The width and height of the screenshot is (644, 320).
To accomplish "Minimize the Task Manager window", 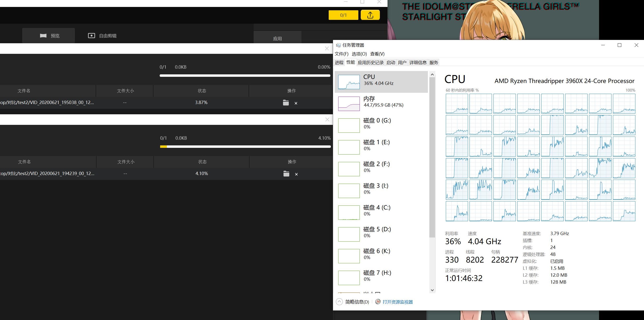I will pyautogui.click(x=603, y=45).
